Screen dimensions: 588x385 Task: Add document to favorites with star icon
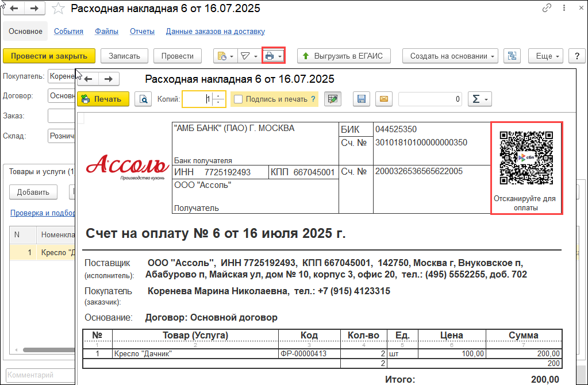pos(58,8)
